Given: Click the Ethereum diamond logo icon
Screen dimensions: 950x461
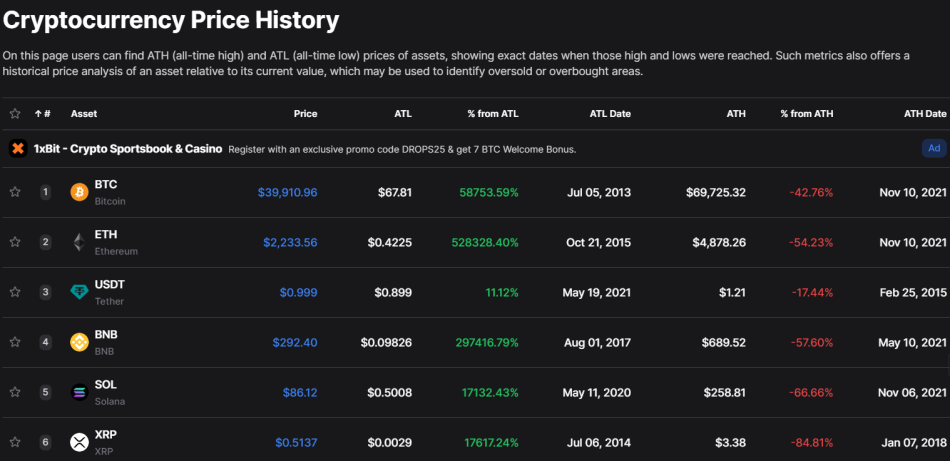Looking at the screenshot, I should 79,242.
